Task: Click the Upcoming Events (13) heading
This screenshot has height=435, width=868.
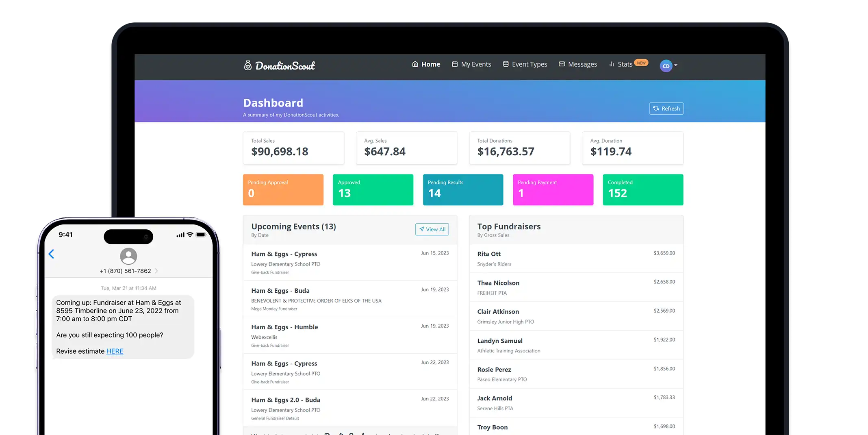Action: (293, 226)
